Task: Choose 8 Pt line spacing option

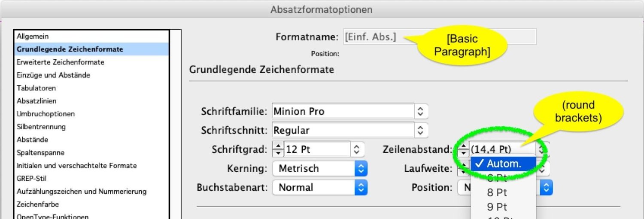Action: 497,192
